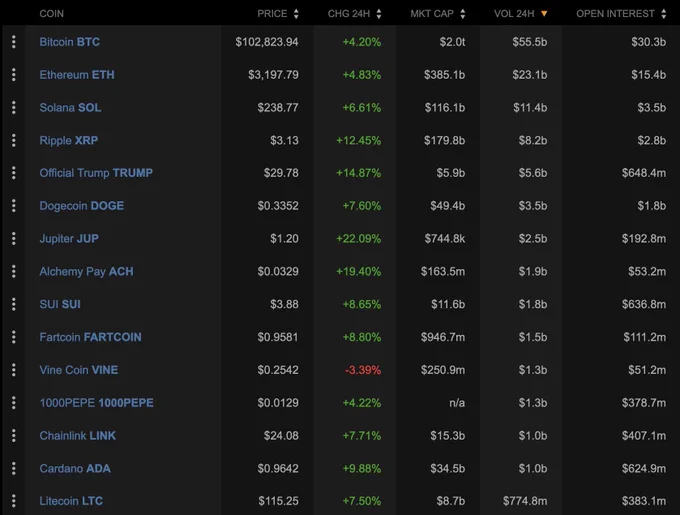680x515 pixels.
Task: Click the n/a market cap for 1000PEPE
Action: point(457,403)
